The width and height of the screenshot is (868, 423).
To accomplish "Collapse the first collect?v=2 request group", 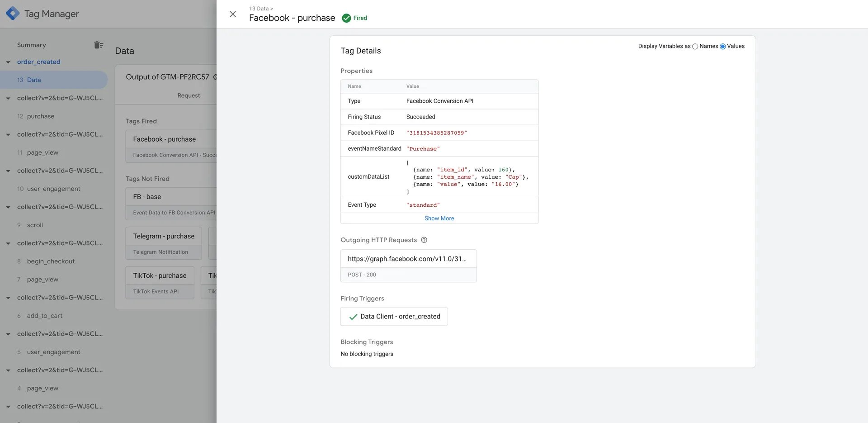I will point(8,98).
